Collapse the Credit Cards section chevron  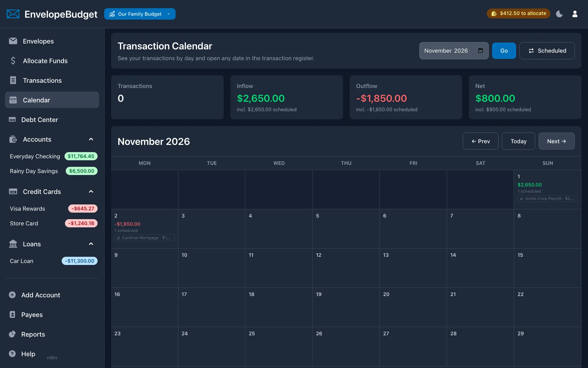pyautogui.click(x=91, y=192)
